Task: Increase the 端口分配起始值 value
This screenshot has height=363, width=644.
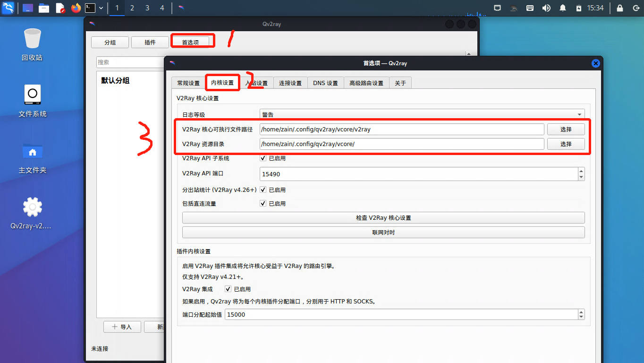Action: pos(581,311)
